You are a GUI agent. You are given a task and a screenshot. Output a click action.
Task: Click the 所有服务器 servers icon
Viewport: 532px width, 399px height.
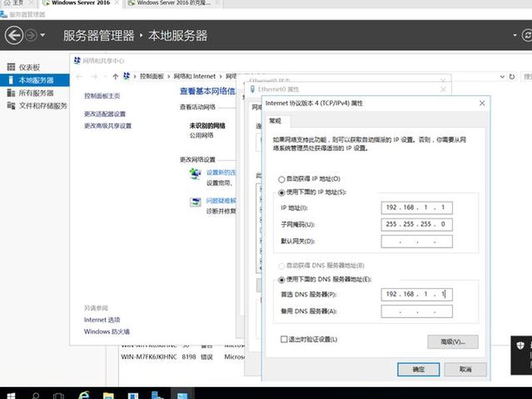point(11,93)
